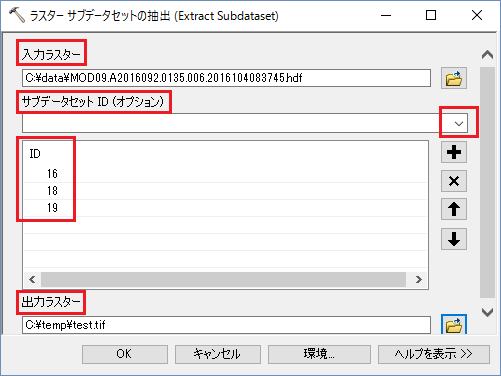Select ID row 18
The width and height of the screenshot is (501, 376).
[x=225, y=191]
